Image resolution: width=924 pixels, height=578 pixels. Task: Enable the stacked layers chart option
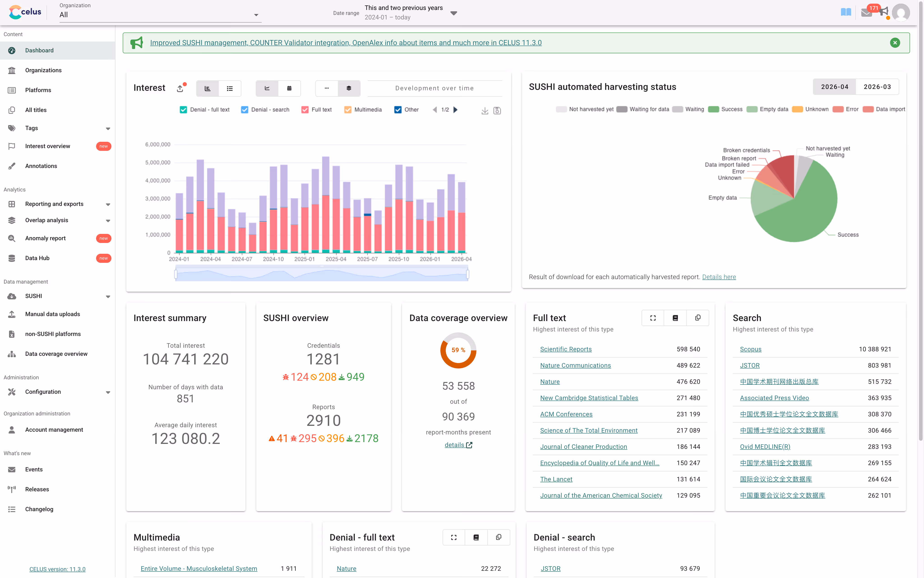coord(349,88)
